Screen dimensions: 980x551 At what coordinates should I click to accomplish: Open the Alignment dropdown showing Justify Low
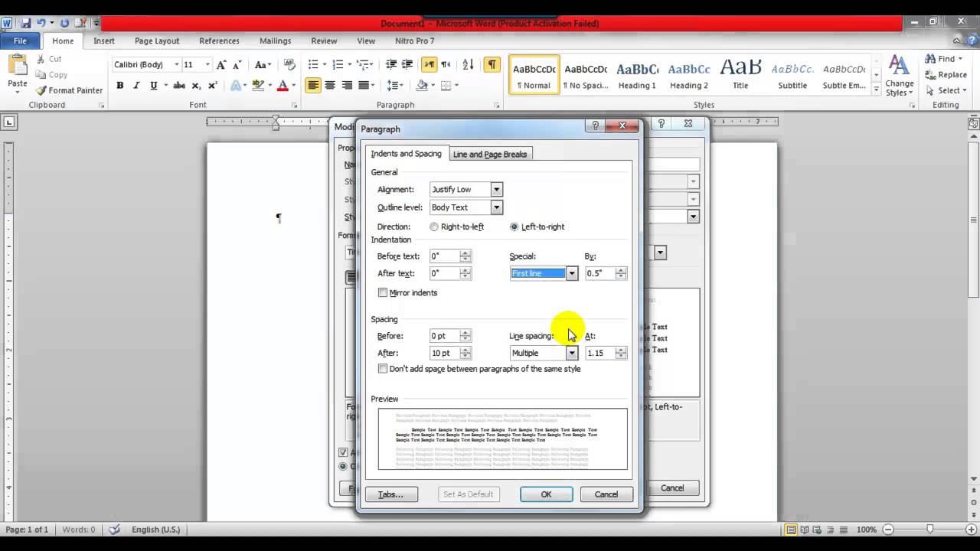click(496, 190)
